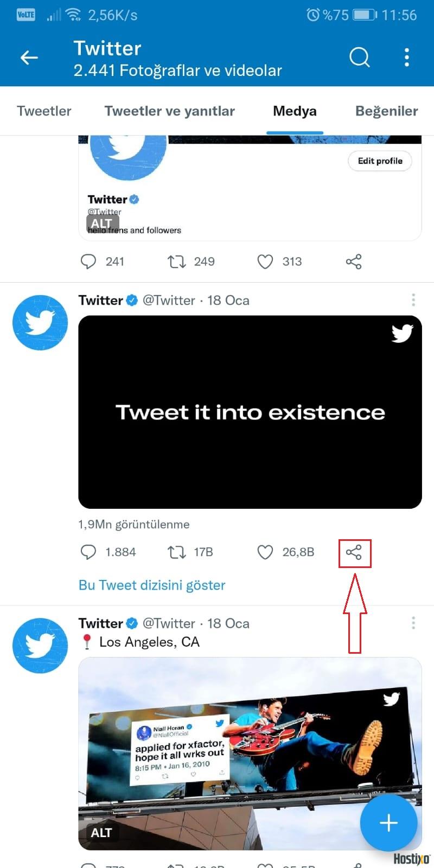Tap the reply icon showing 1.884 replies

88,552
